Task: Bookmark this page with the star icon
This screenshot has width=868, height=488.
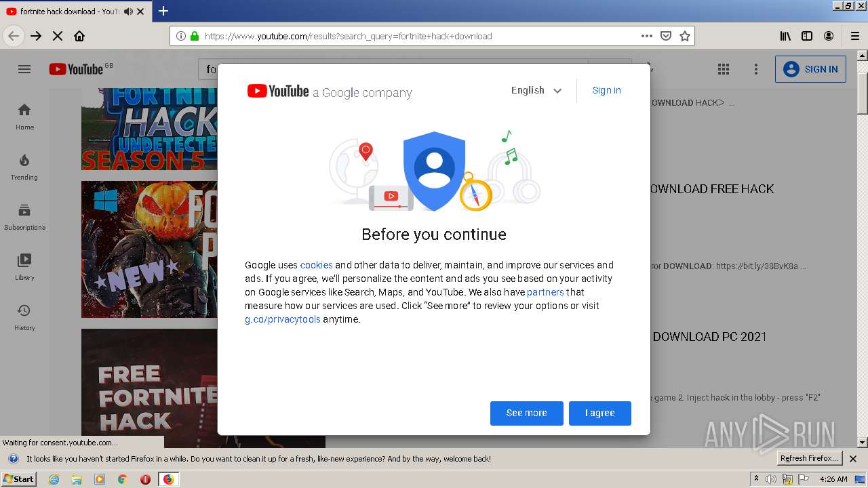Action: point(685,36)
